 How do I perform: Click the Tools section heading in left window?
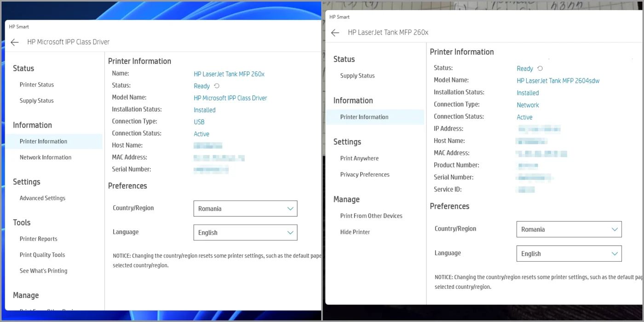coord(22,223)
